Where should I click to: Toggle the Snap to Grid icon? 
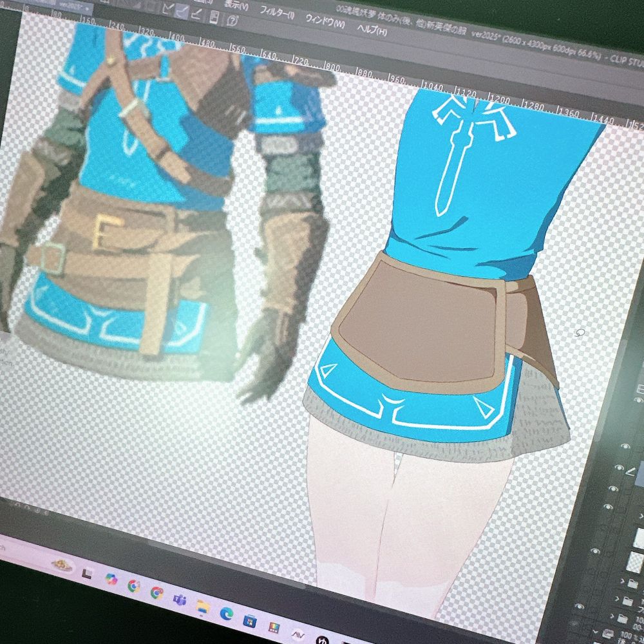pos(196,14)
